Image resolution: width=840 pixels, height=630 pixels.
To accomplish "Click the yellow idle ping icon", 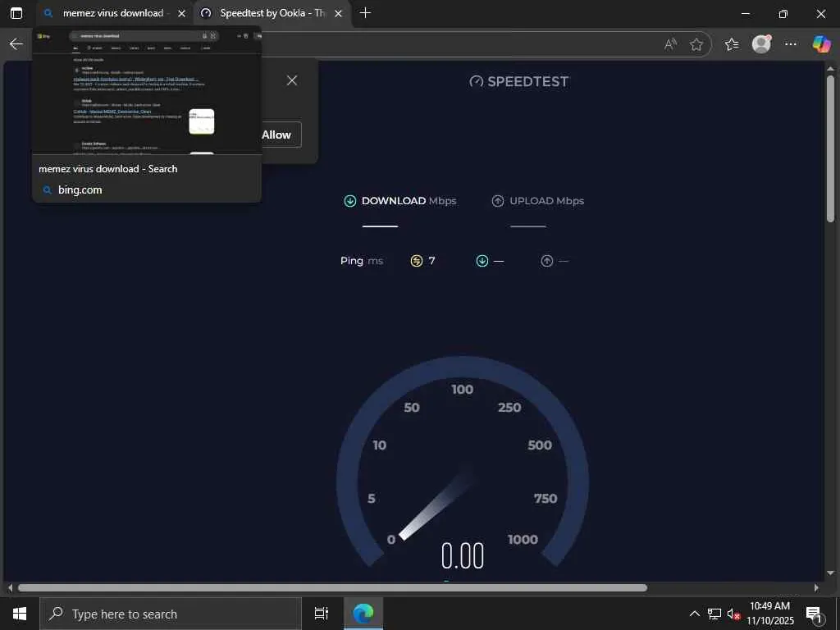I will click(416, 261).
